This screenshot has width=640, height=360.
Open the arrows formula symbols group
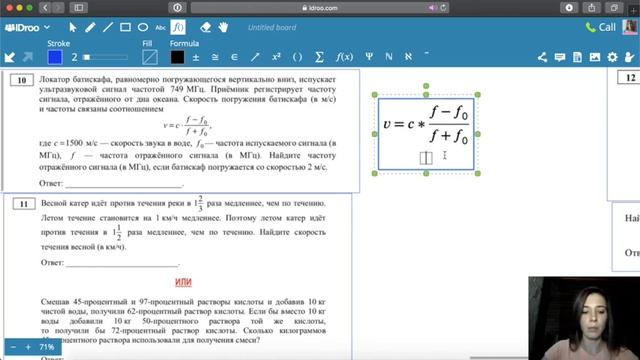coord(255,57)
